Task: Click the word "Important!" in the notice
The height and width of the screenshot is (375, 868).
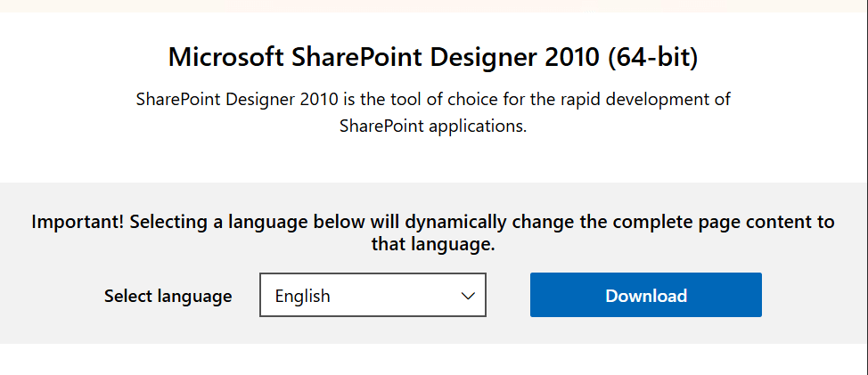Action: pos(78,223)
